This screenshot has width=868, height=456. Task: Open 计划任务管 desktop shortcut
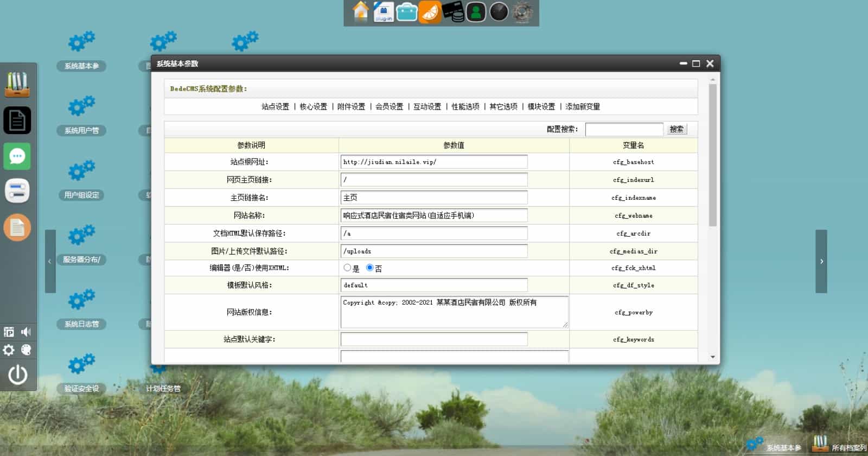(163, 388)
